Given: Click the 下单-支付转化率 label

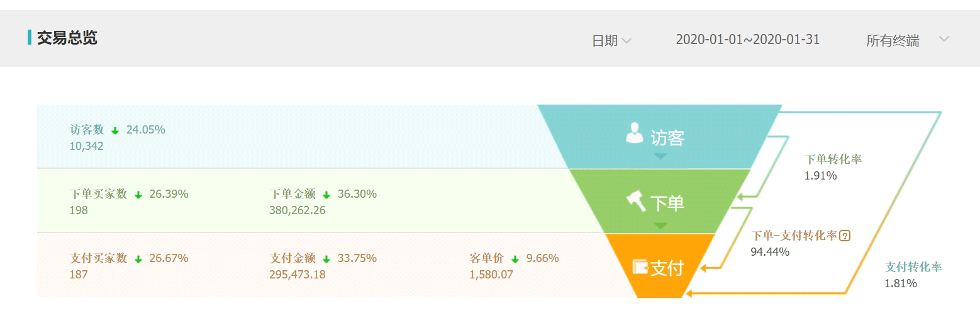Looking at the screenshot, I should [x=794, y=236].
